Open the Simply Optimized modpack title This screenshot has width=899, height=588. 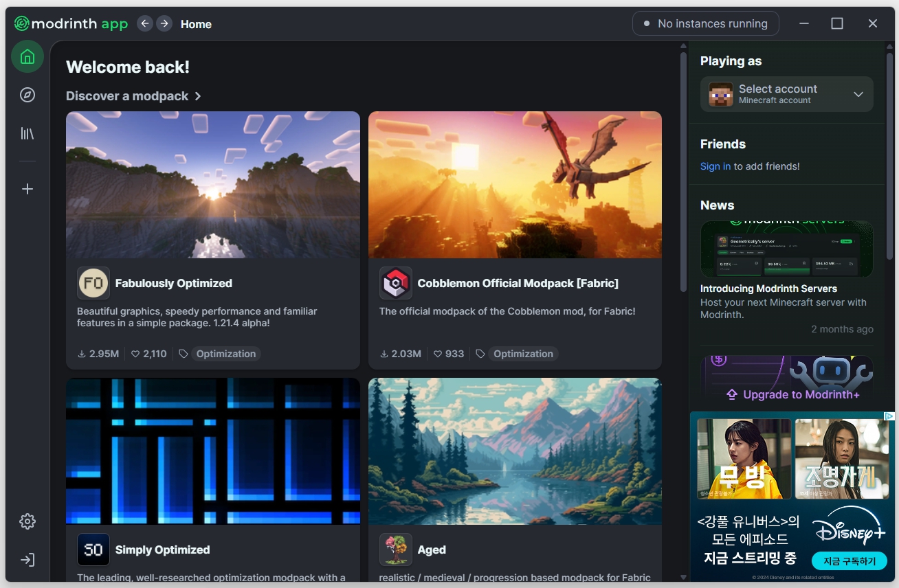click(162, 550)
